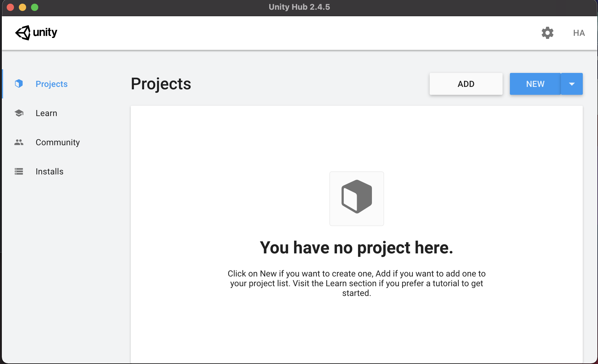The height and width of the screenshot is (364, 598).
Task: Create a project with the NEW button
Action: pos(534,84)
